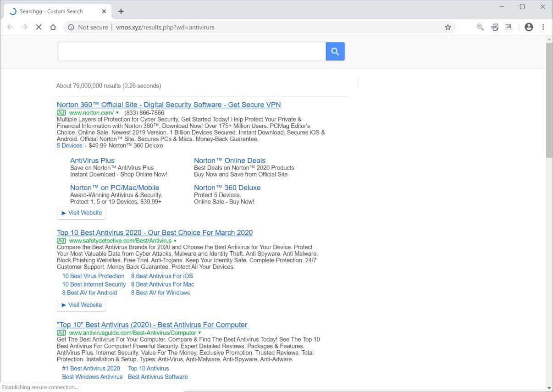553x392 pixels.
Task: Click Visit Website under Top 10 Best Antivirus
Action: pos(81,304)
